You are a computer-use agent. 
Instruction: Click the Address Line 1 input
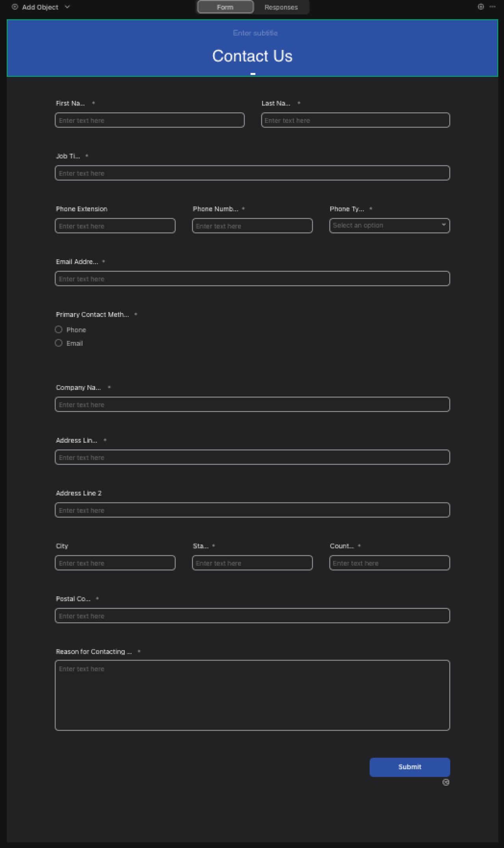click(x=252, y=457)
